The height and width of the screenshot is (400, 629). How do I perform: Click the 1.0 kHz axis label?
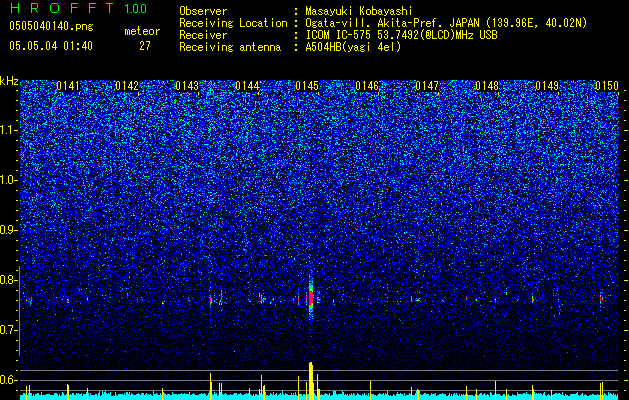point(9,180)
